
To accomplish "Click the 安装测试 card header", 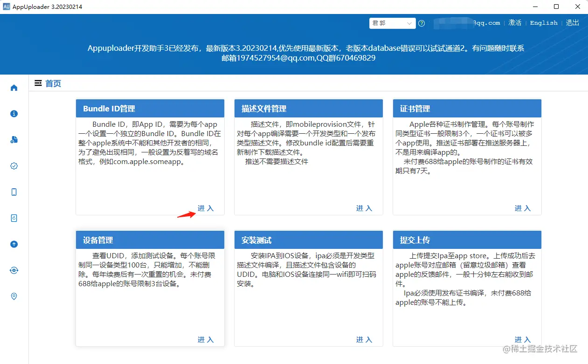I will [x=309, y=240].
